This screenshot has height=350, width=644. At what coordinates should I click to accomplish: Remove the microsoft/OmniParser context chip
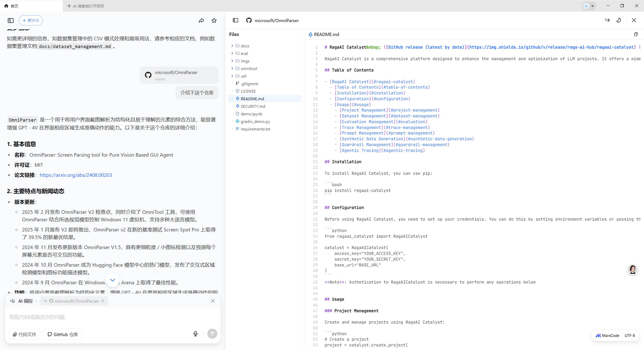tap(103, 301)
